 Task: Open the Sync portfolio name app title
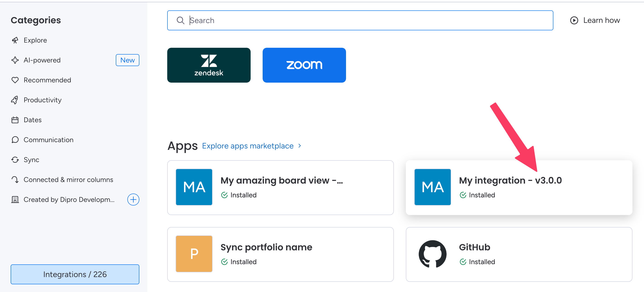266,247
